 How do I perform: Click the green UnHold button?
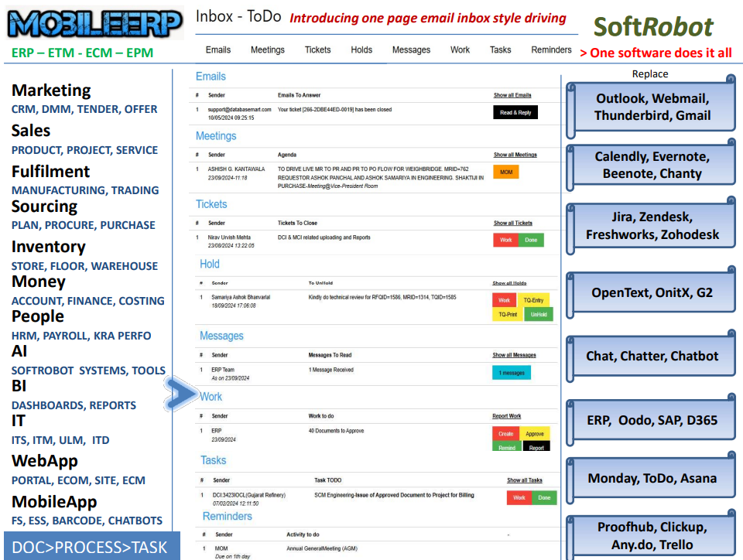click(x=539, y=314)
